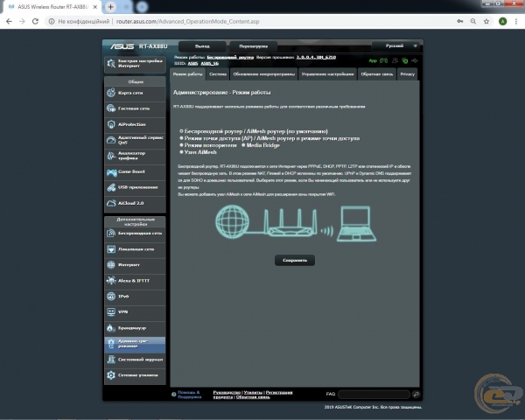Open Traffic Analyzer sidebar icon

pos(111,156)
